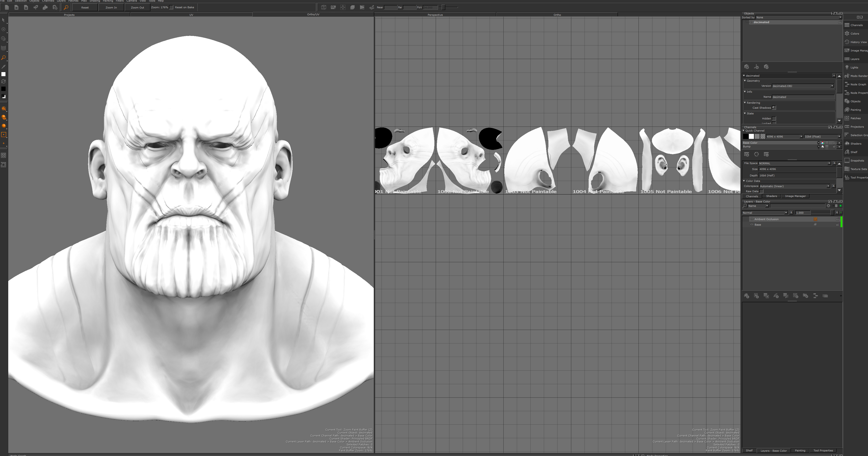
Task: Toggle lock on Ambient Occlusion layer
Action: coord(837,219)
